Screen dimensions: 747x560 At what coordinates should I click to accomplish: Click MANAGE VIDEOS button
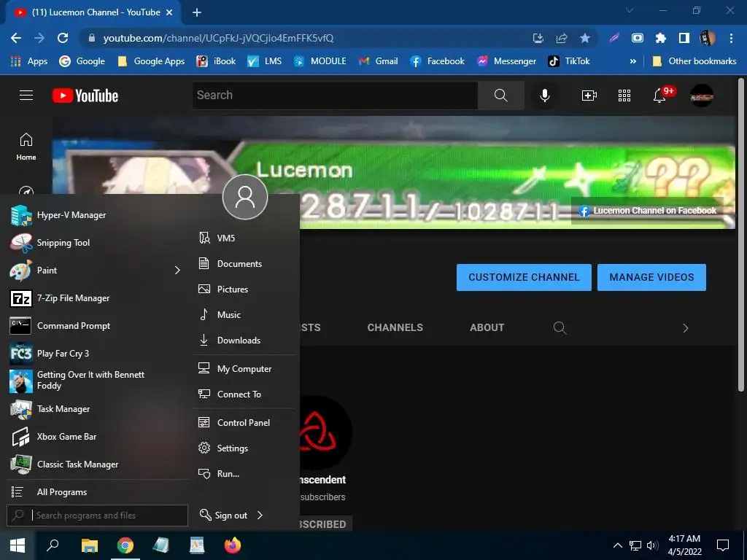[651, 277]
